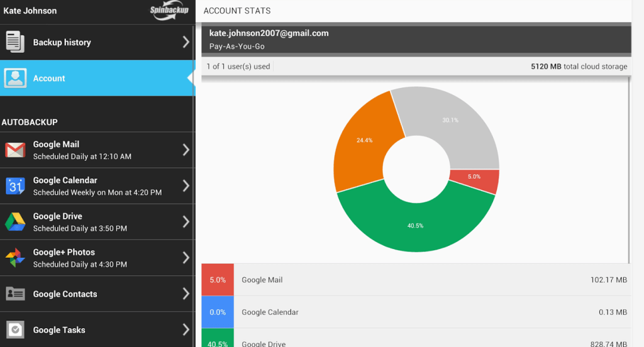Click the blue 0.0% Google Calendar swatch

218,312
